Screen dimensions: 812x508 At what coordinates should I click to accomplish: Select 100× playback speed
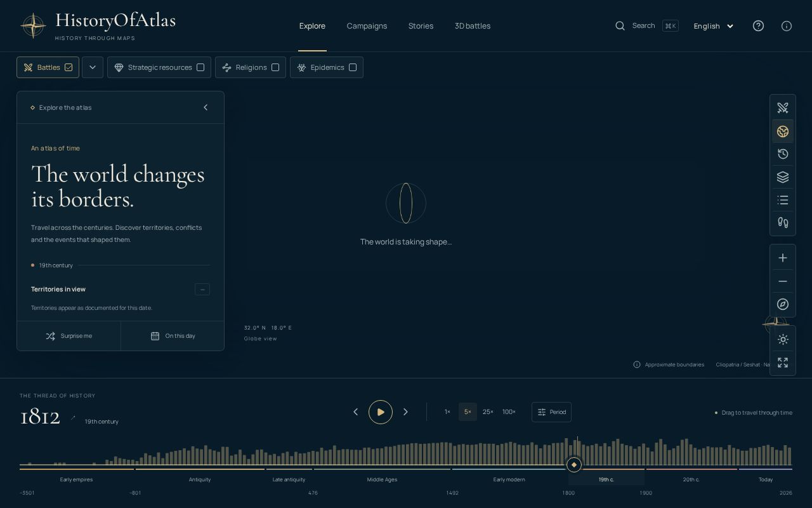coord(509,412)
